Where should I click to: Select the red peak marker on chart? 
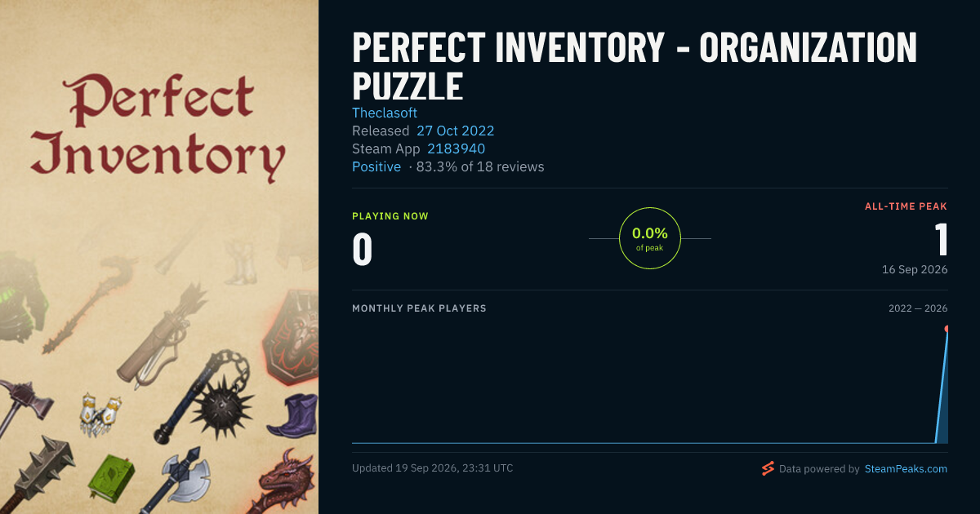947,329
